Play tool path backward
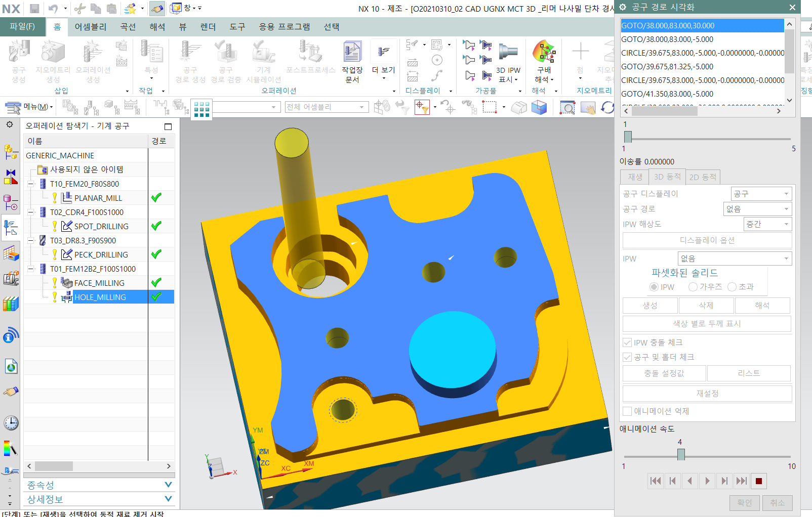The width and height of the screenshot is (812, 517). click(689, 481)
